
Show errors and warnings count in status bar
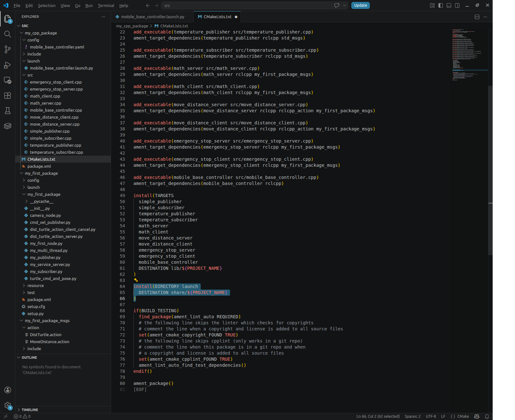click(x=22, y=416)
